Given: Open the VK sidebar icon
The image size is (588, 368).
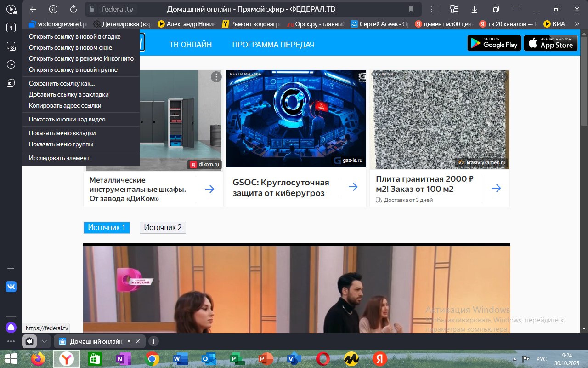Looking at the screenshot, I should click(x=11, y=287).
